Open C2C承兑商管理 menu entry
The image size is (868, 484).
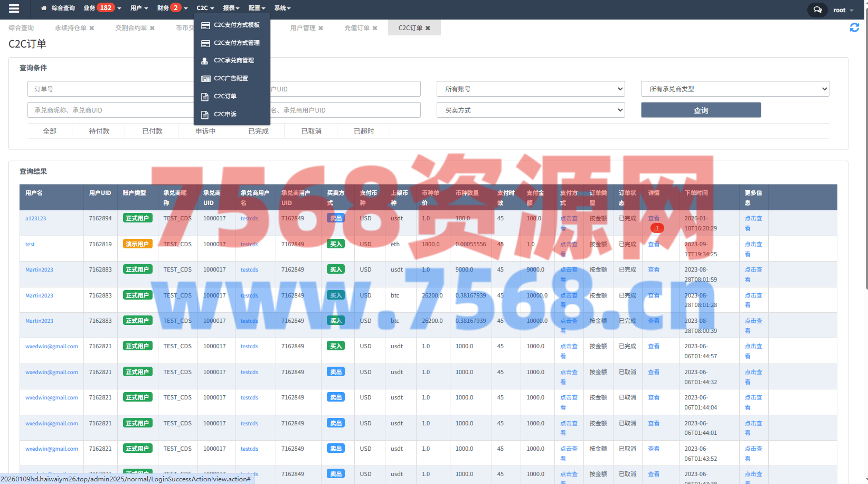(x=233, y=61)
